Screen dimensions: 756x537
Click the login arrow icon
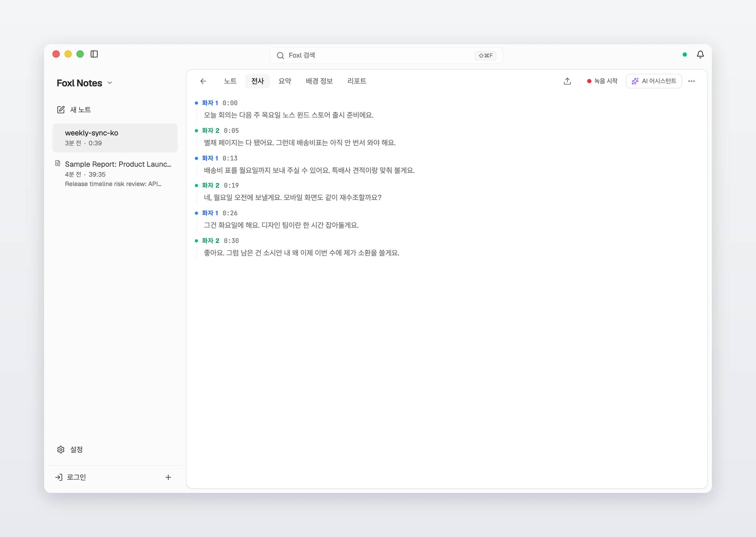(x=59, y=477)
